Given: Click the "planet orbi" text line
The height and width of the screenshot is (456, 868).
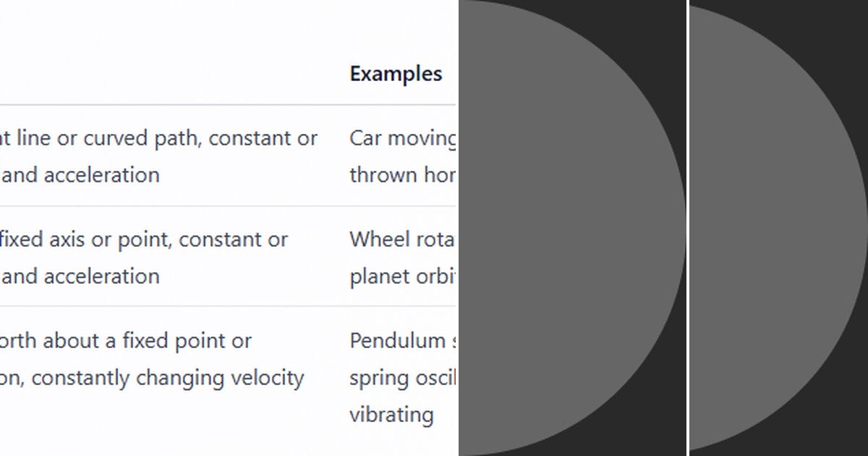Looking at the screenshot, I should click(x=402, y=276).
